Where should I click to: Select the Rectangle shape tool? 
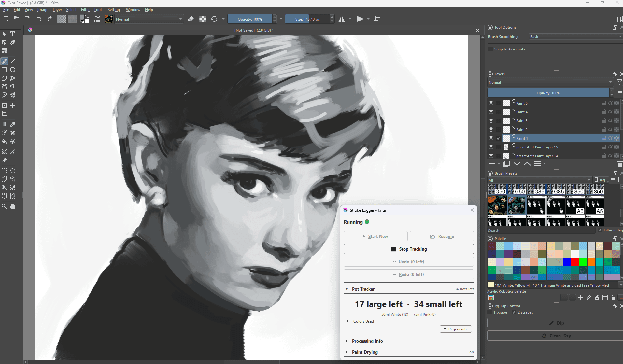tap(4, 70)
